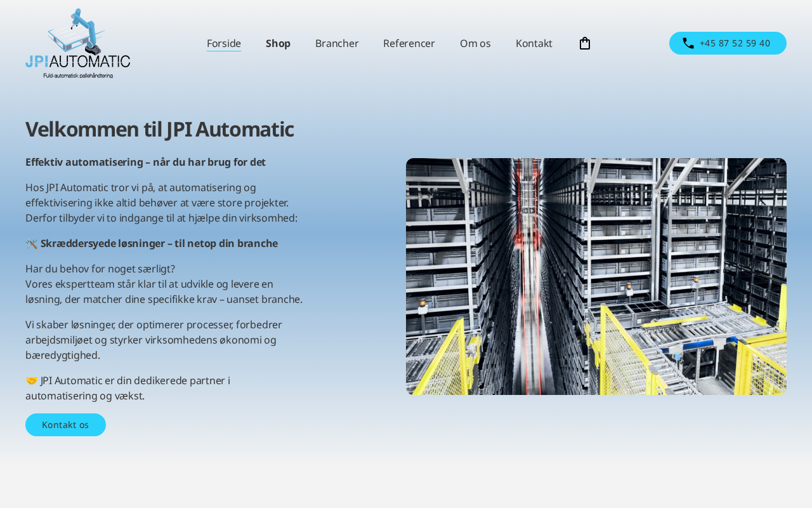The width and height of the screenshot is (812, 508).
Task: Call the number +45 87 52 59 40
Action: (x=735, y=43)
